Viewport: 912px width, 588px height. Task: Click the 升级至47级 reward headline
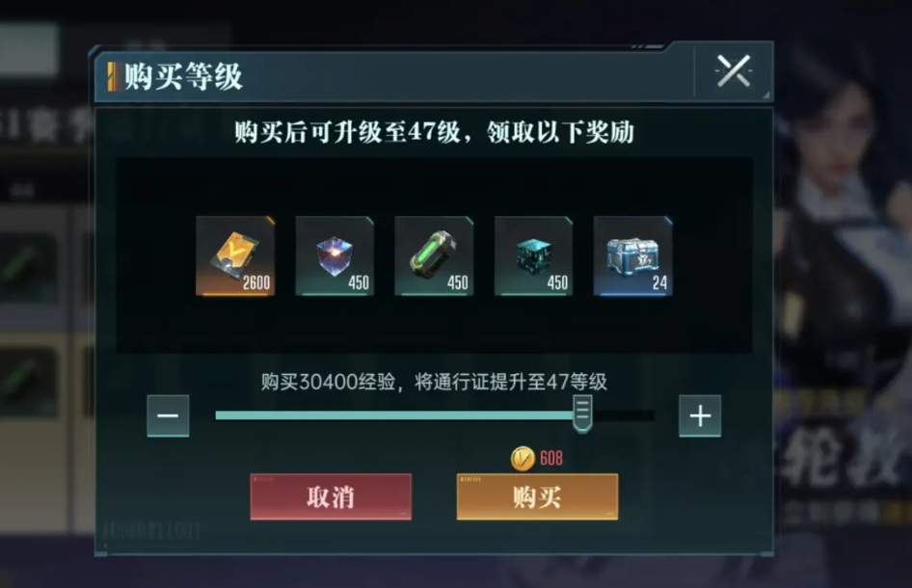(x=434, y=132)
